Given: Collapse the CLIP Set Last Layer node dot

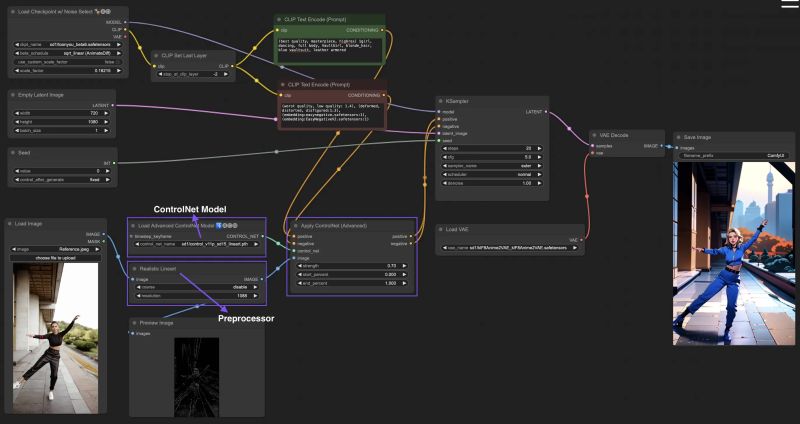Looking at the screenshot, I should click(156, 56).
